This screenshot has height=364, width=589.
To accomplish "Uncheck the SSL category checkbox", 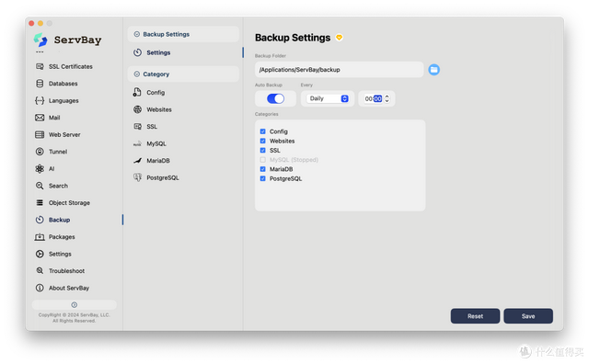I will (x=262, y=150).
